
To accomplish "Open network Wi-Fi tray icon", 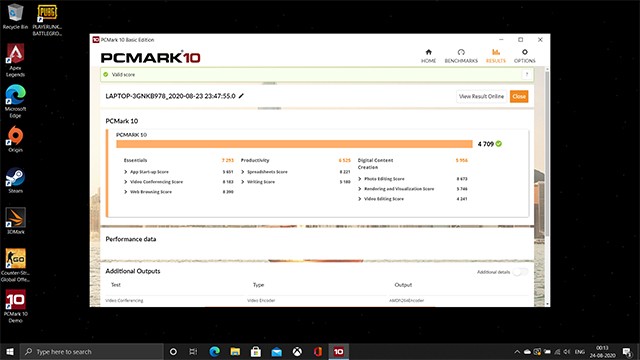I will click(x=557, y=351).
